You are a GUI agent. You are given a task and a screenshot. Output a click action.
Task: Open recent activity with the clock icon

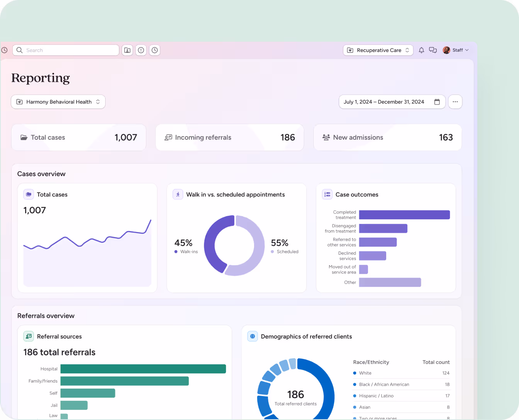point(154,50)
